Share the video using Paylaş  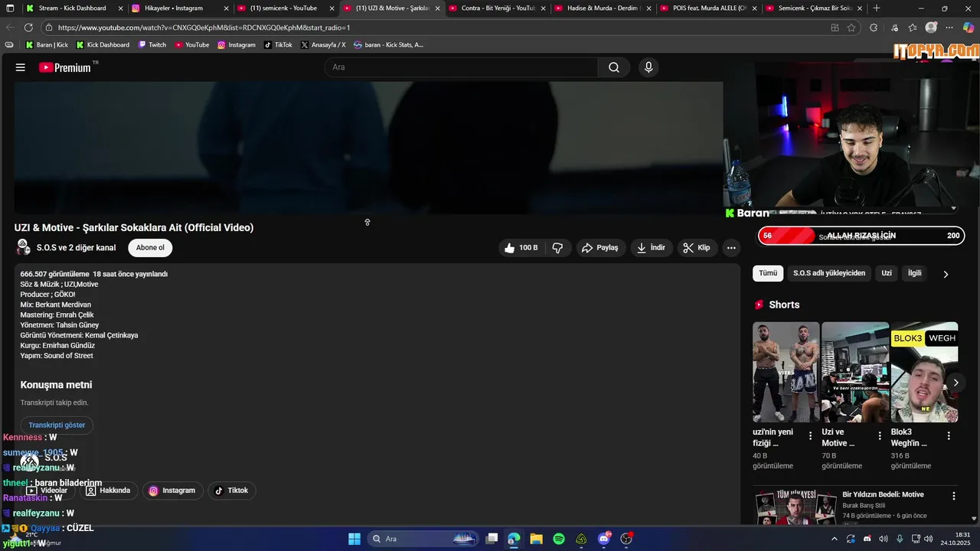(x=599, y=248)
